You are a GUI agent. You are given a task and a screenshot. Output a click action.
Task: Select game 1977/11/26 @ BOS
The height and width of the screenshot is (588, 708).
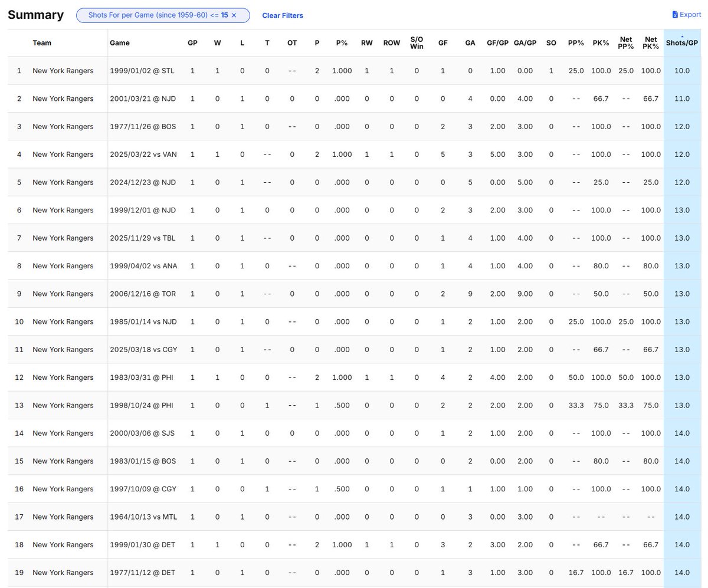tap(143, 126)
